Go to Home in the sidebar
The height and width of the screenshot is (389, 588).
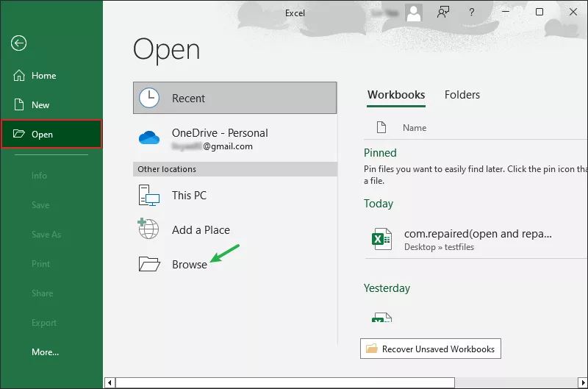tap(51, 76)
